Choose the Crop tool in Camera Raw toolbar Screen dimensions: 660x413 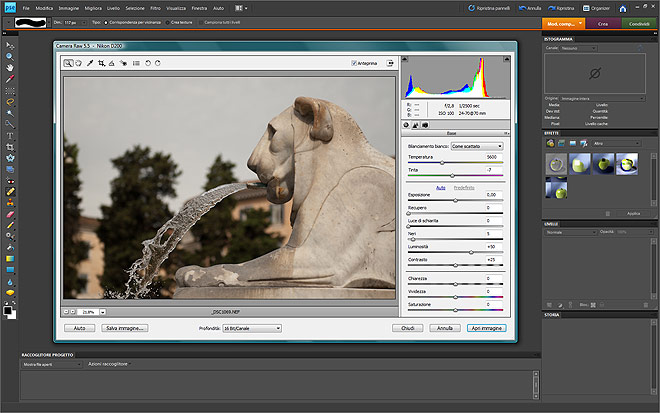[x=101, y=63]
